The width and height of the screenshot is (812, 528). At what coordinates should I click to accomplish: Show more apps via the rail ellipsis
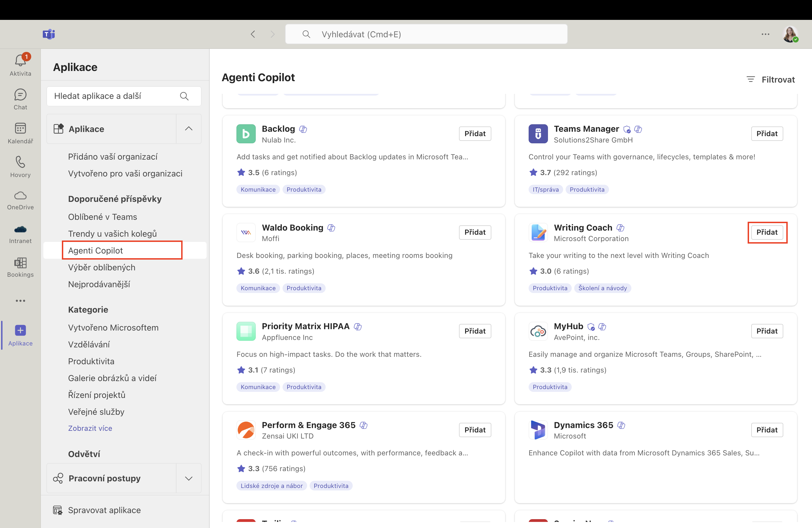pyautogui.click(x=20, y=300)
